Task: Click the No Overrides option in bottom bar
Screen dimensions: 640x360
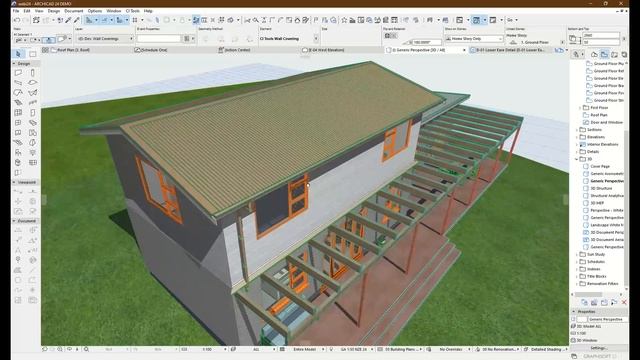Action: [x=451, y=349]
